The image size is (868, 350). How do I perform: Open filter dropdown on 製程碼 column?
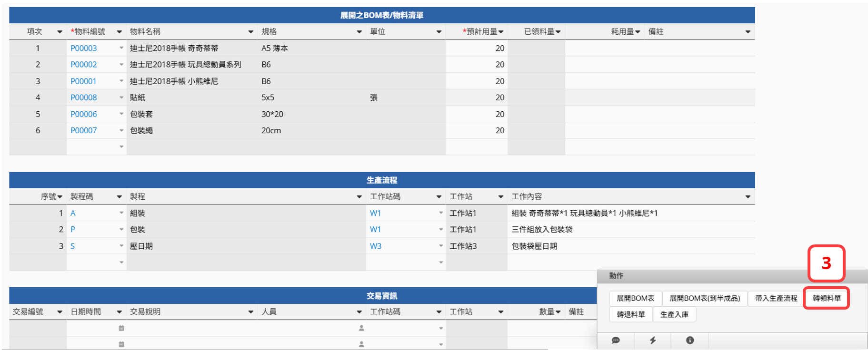point(119,197)
